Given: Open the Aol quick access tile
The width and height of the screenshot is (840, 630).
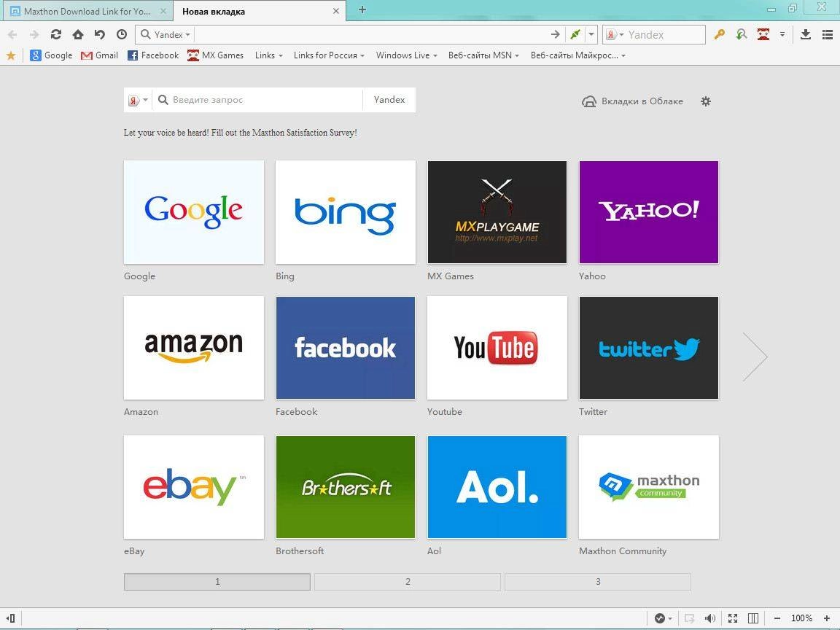Looking at the screenshot, I should (x=497, y=487).
